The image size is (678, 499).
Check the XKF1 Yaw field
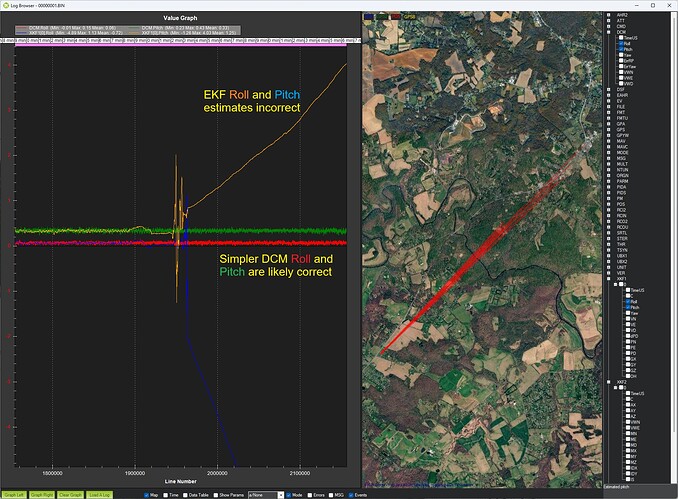(628, 313)
